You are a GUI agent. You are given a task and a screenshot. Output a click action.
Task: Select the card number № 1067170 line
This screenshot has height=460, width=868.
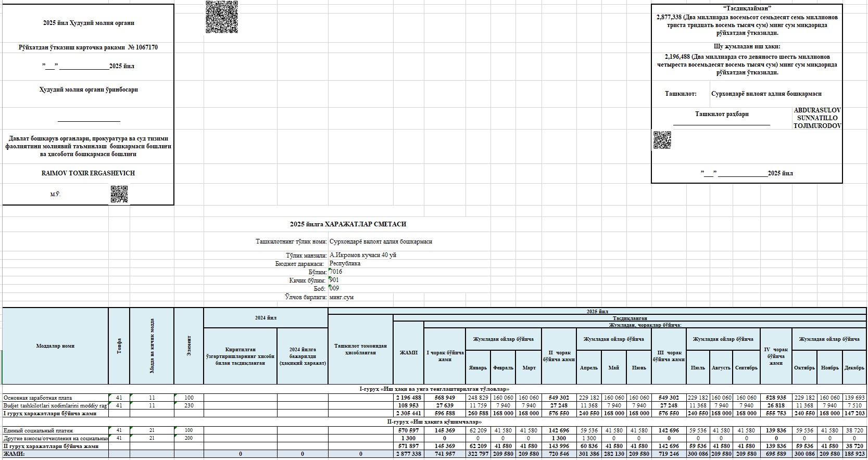pyautogui.click(x=89, y=47)
